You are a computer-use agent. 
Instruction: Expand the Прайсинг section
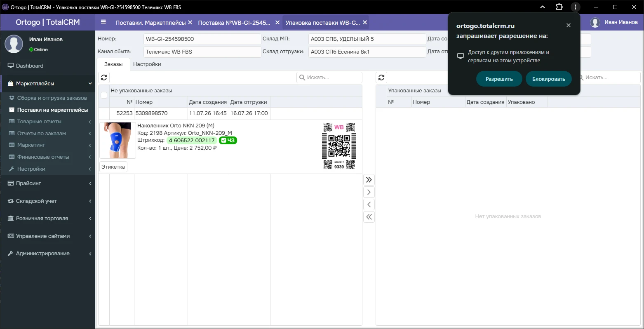point(90,183)
